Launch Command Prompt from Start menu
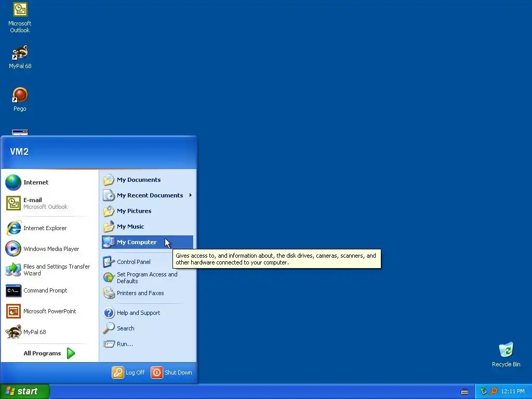 click(49, 290)
